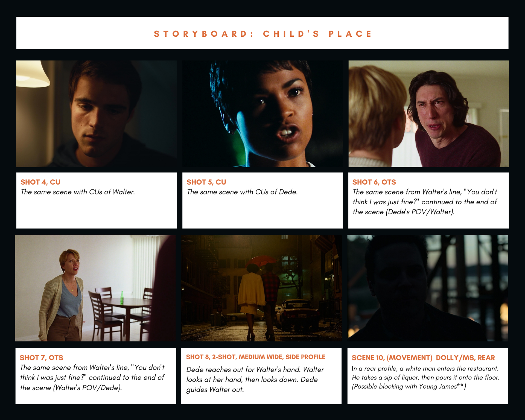This screenshot has width=525, height=420.
Task: Click 'The same scene with CUs of Dede.' text
Action: 242,192
